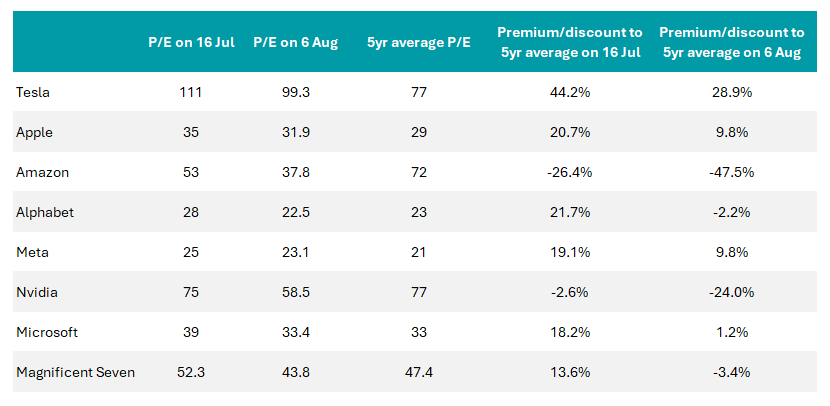Click the Tesla row label
This screenshot has width=830, height=406.
(x=33, y=91)
